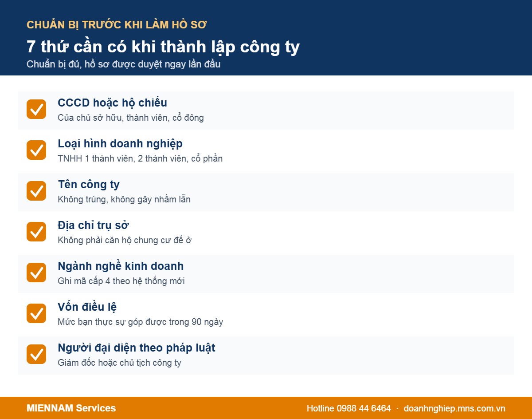Screen dimensions: 532x419
Task: Click text Không phải căn hộ chung cư để ở
Action: tap(125, 241)
